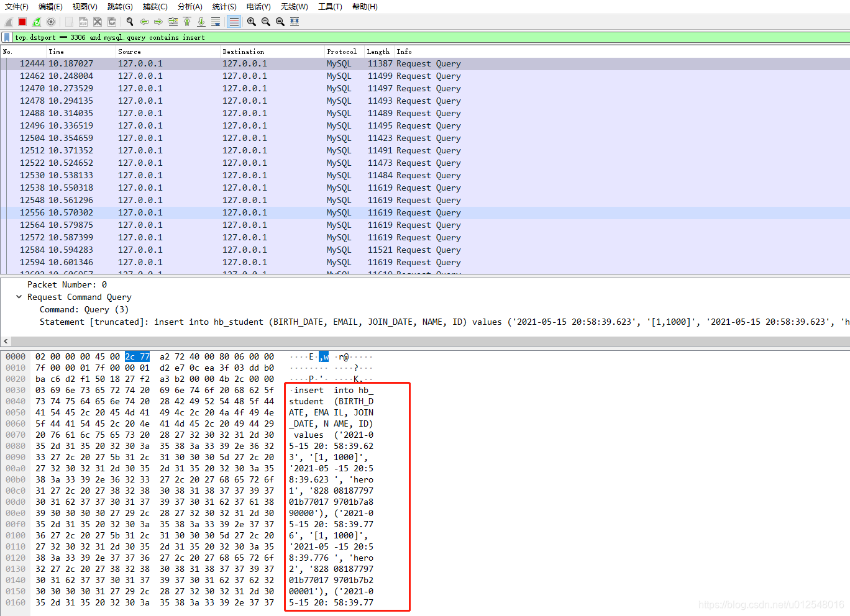Viewport: 850px width, 616px height.
Task: Reload the capture file
Action: pyautogui.click(x=112, y=22)
